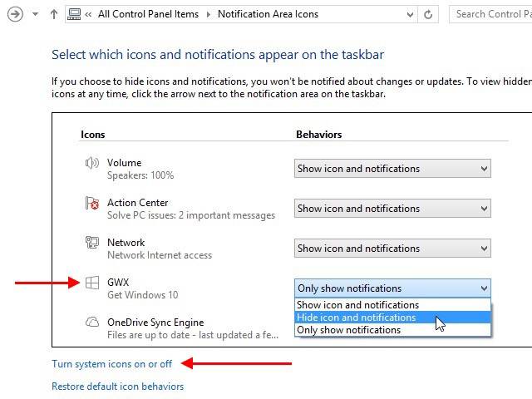The width and height of the screenshot is (532, 399).
Task: Collapse the GWX behavior dropdown
Action: [x=392, y=288]
